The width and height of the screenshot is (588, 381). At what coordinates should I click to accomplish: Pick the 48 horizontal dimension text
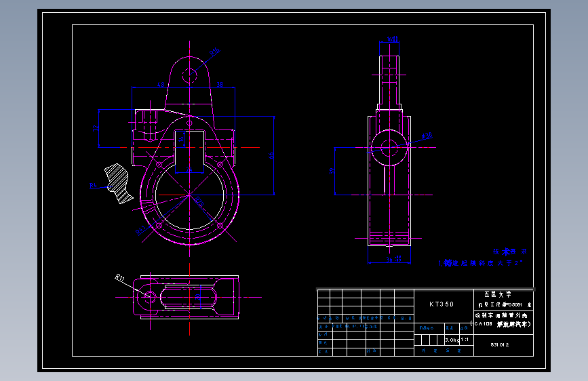(x=161, y=84)
